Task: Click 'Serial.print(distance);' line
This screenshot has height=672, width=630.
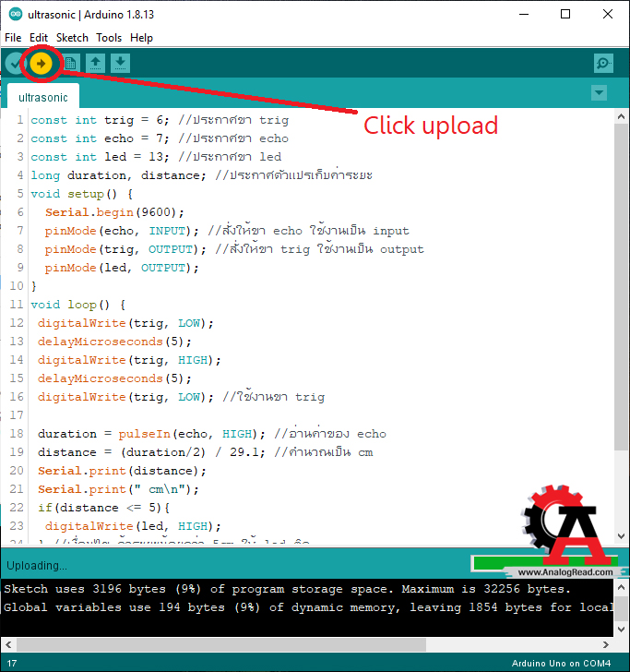Action: 122,471
